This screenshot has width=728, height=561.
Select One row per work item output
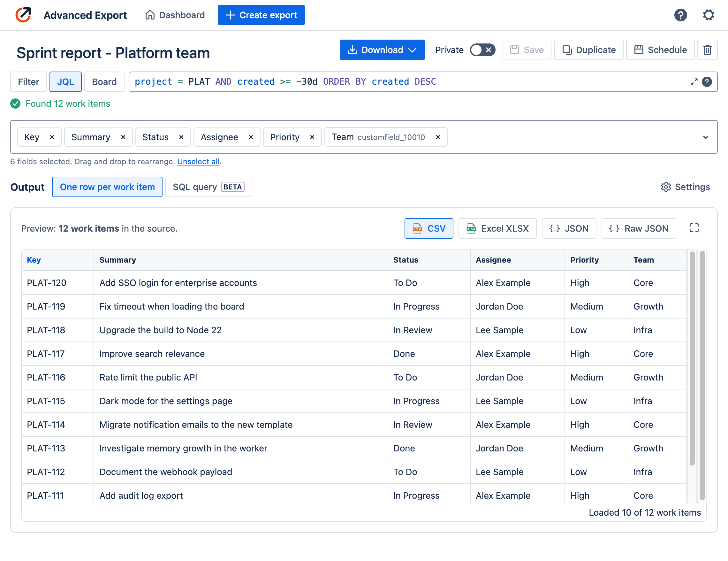[107, 187]
